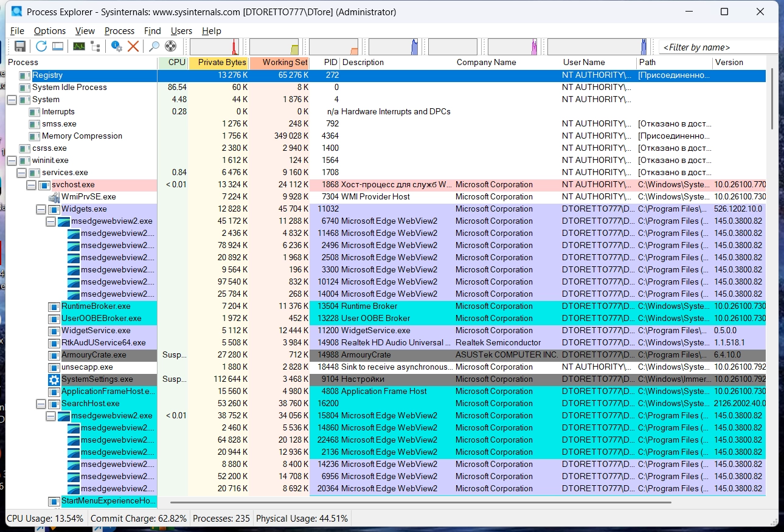Click the CPU usage history mini graph

tap(215, 47)
